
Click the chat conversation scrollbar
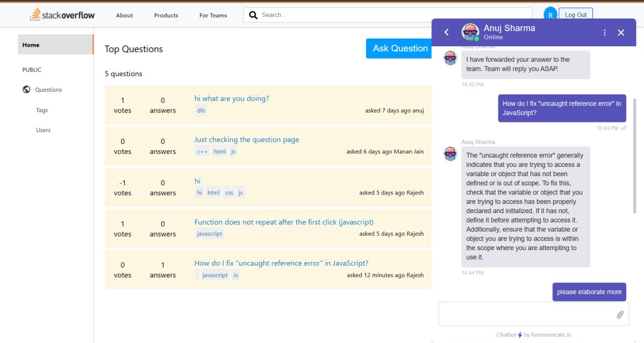tap(635, 156)
